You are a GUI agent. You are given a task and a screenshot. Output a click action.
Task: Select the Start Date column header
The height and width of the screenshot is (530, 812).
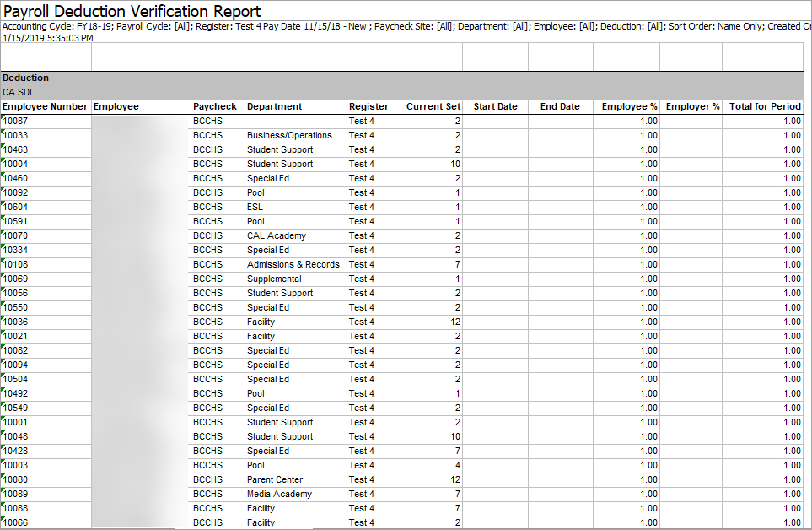click(495, 107)
